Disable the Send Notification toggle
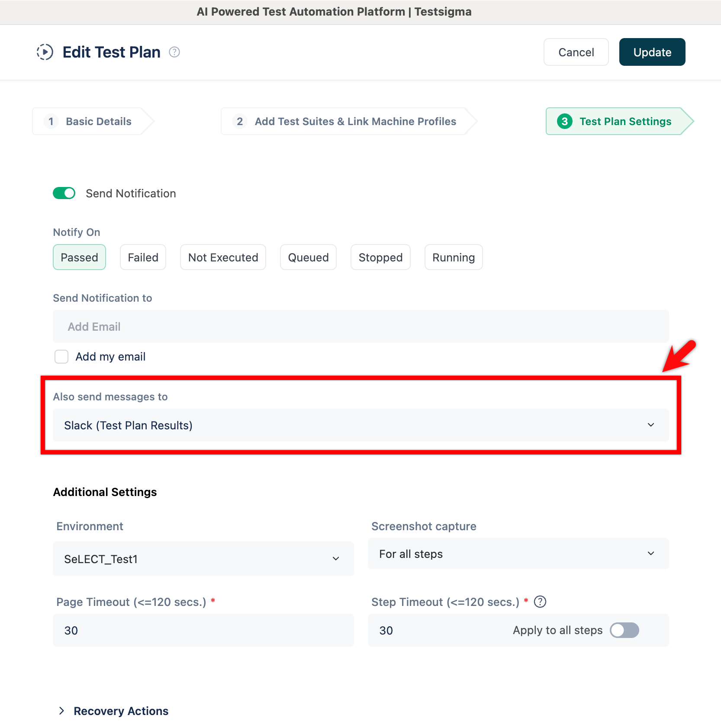This screenshot has width=721, height=728. tap(64, 193)
